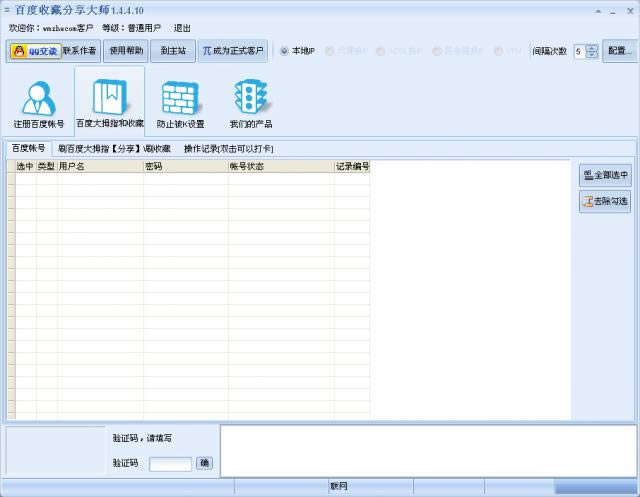
Task: Decrease 间隔次数 with the down arrow
Action: click(x=592, y=55)
